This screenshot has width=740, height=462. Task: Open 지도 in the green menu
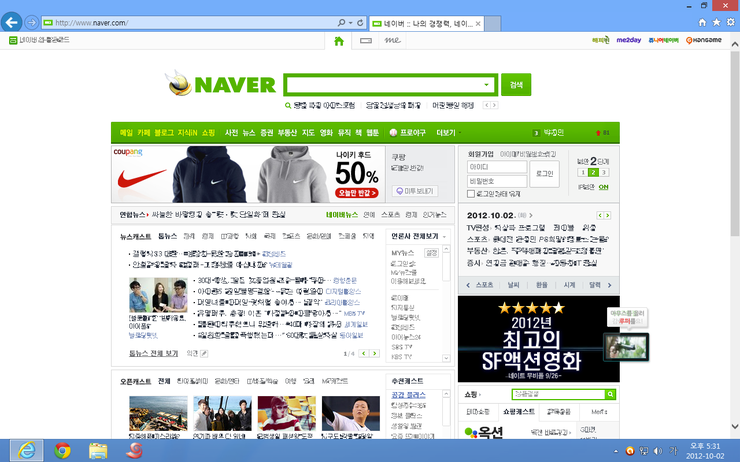(x=308, y=133)
